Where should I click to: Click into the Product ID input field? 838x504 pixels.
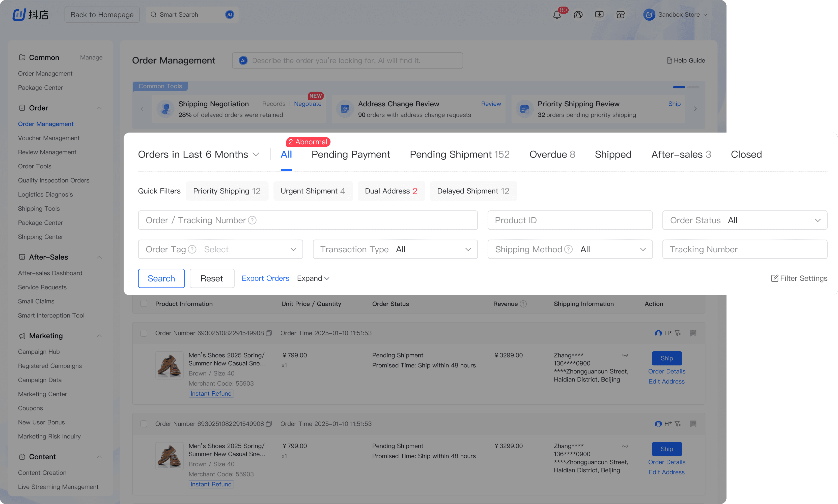point(570,220)
